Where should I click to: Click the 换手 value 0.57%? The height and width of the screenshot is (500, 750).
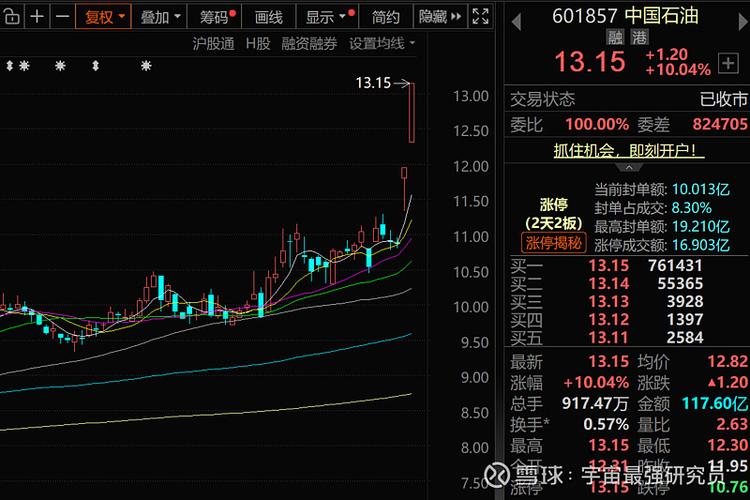click(x=606, y=424)
